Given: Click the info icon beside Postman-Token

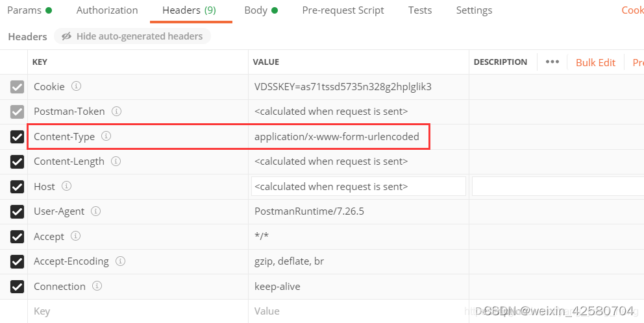Looking at the screenshot, I should coord(117,111).
